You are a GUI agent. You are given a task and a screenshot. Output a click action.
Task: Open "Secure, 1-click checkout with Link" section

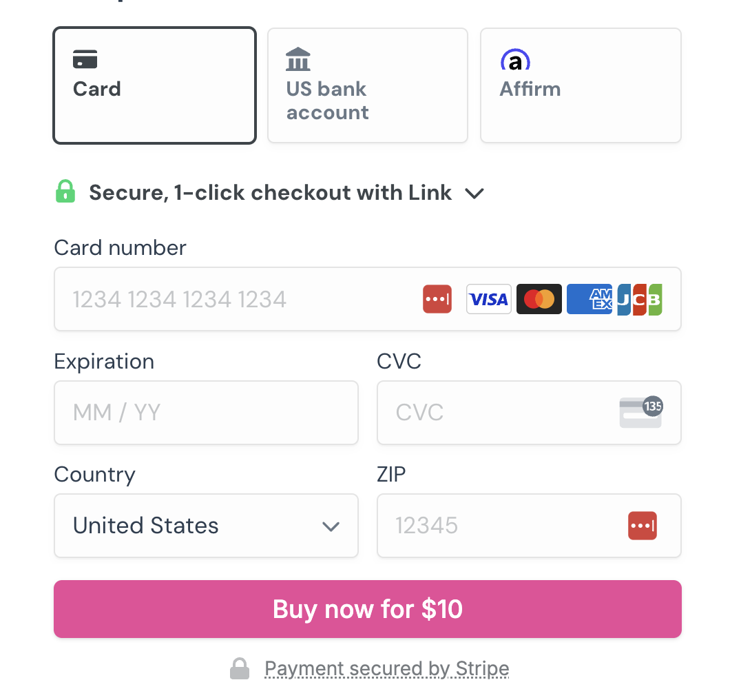pyautogui.click(x=270, y=192)
